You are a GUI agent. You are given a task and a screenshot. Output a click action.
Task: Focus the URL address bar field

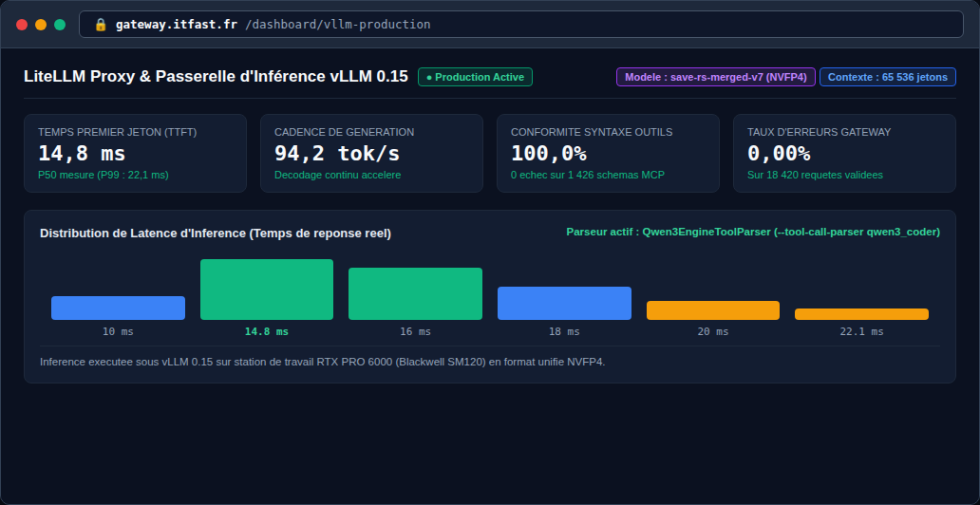521,25
